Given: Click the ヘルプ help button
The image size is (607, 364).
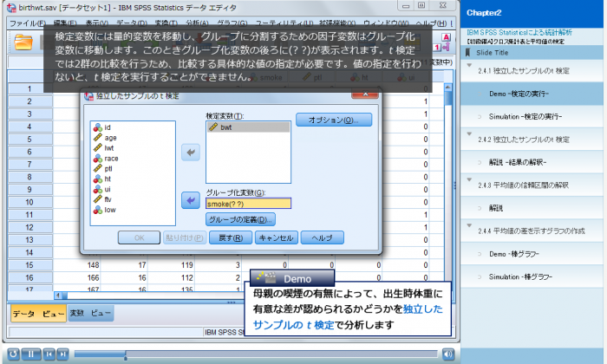Looking at the screenshot, I should point(322,237).
